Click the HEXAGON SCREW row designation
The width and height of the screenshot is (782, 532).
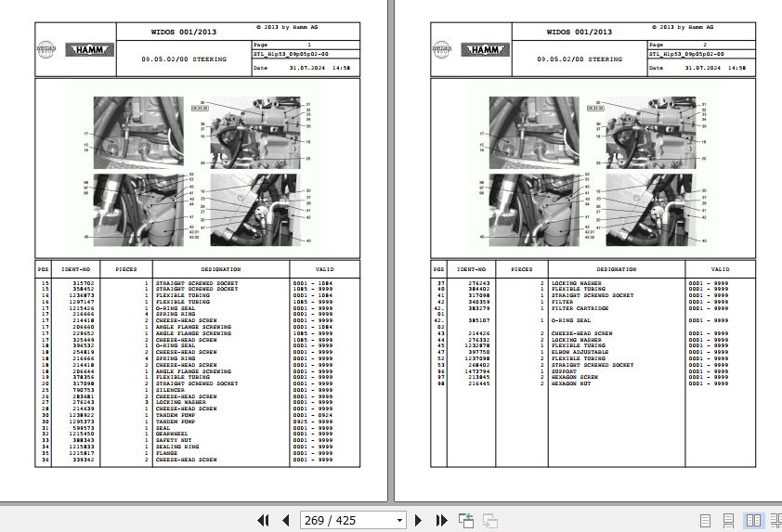click(574, 378)
